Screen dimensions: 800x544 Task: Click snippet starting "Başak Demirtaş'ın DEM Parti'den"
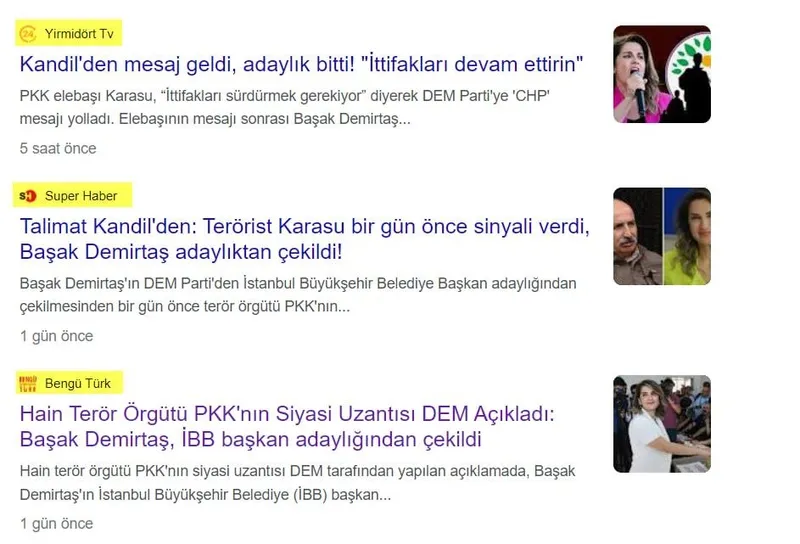point(298,295)
